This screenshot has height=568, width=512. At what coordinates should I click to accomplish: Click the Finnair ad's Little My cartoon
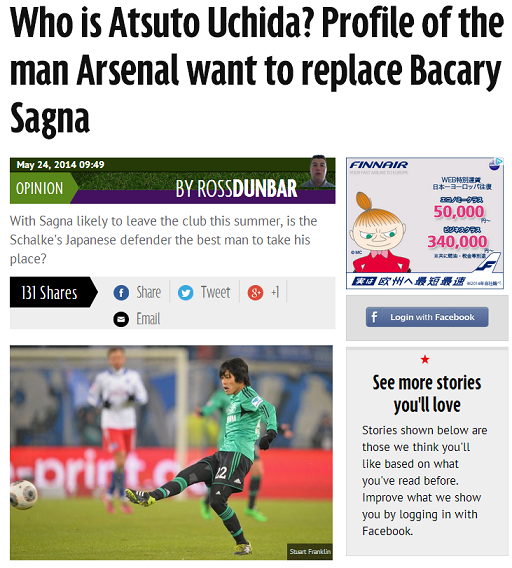pos(379,234)
